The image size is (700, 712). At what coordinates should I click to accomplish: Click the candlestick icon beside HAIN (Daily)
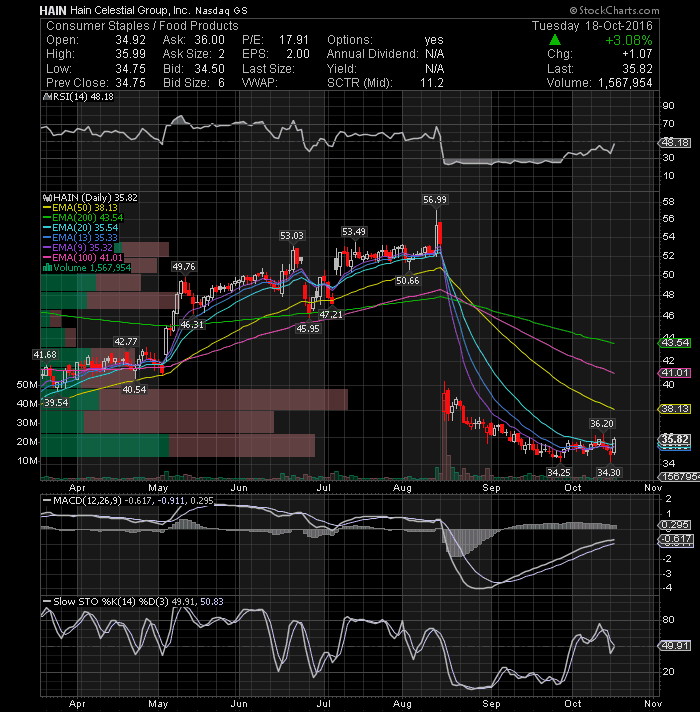tap(47, 198)
